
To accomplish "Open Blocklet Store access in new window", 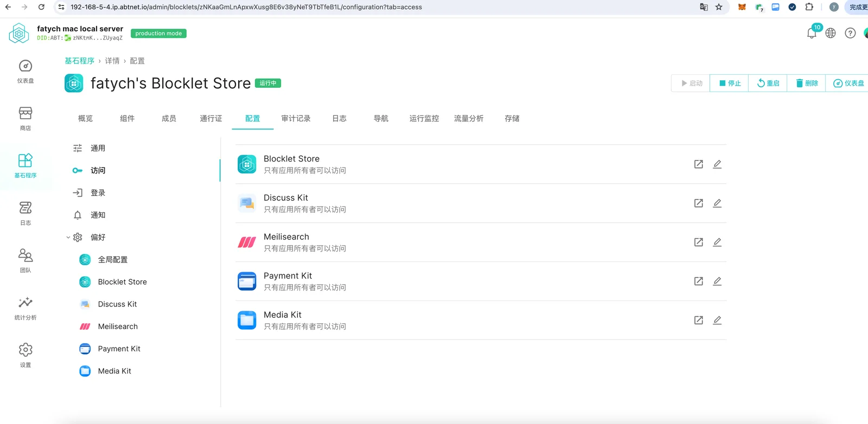I will [x=699, y=164].
